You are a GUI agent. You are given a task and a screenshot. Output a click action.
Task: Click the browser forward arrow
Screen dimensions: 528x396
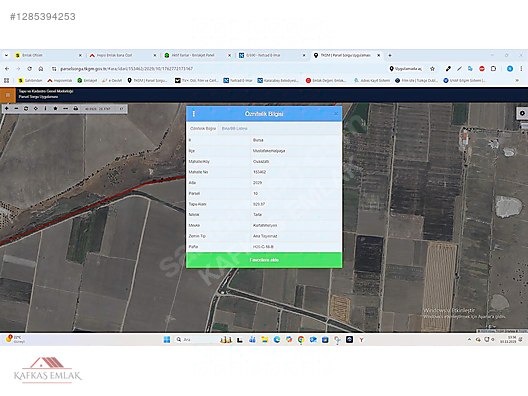[18, 69]
